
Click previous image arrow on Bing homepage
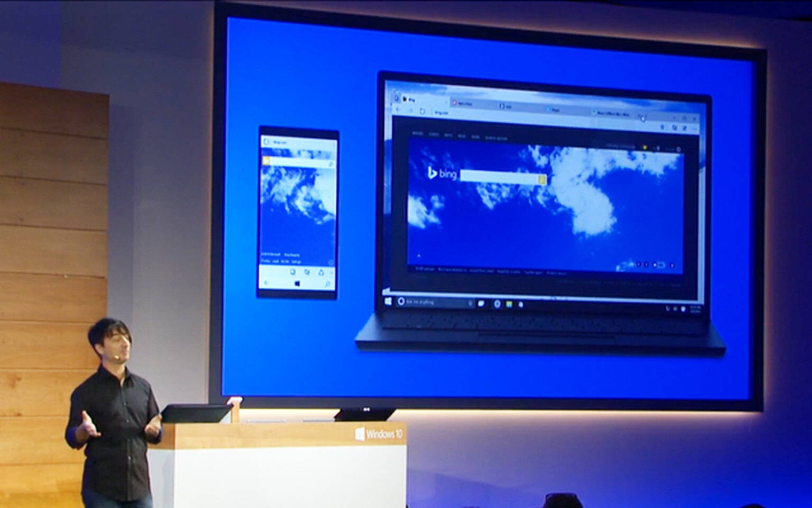[x=639, y=264]
